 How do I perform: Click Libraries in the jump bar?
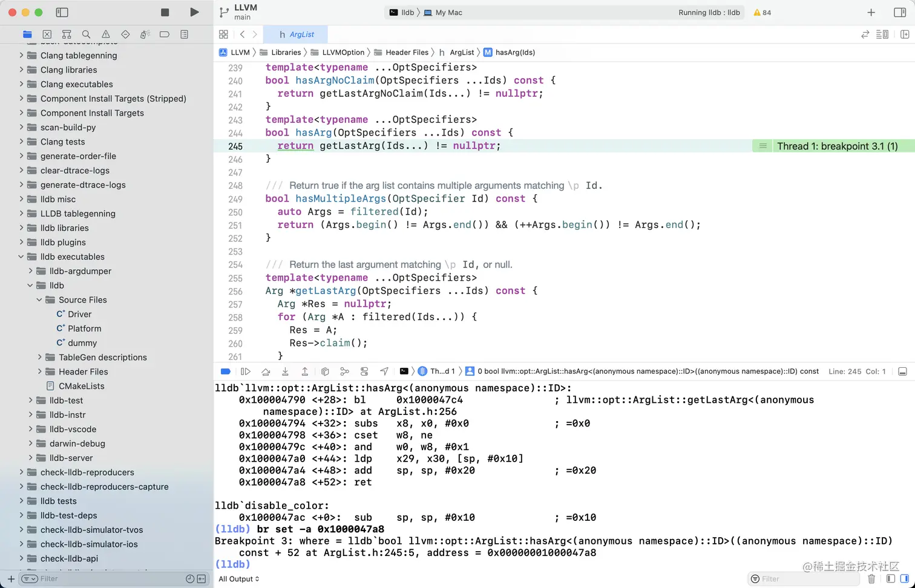(x=281, y=52)
